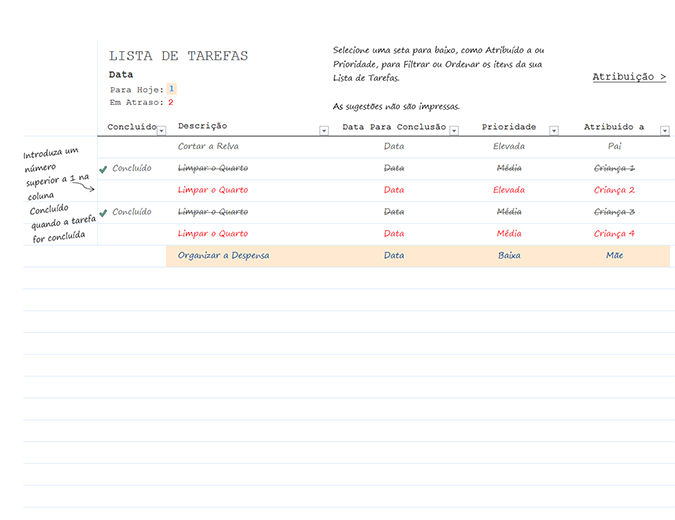Click the LISTA DE TAREFAS title
675x520 pixels.
coord(178,56)
